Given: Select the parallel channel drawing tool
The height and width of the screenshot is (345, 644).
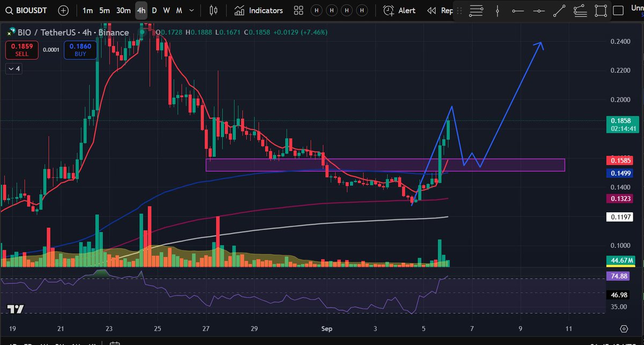Looking at the screenshot, I should click(x=580, y=10).
